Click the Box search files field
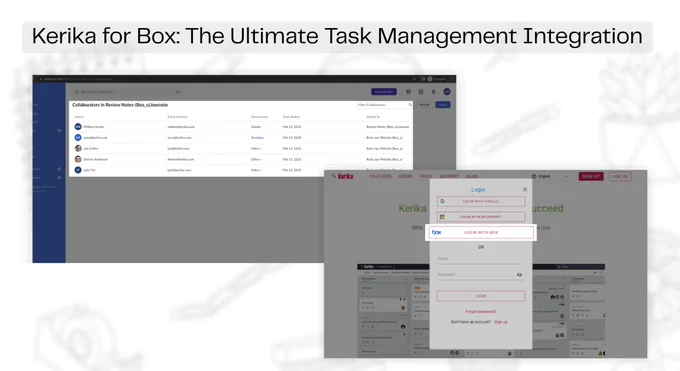680x371 pixels. tap(128, 92)
